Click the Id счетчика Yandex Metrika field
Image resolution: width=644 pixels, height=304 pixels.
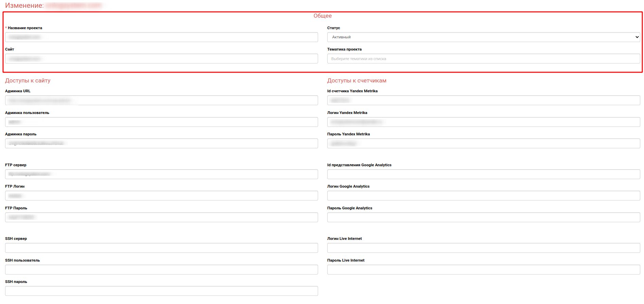(483, 100)
